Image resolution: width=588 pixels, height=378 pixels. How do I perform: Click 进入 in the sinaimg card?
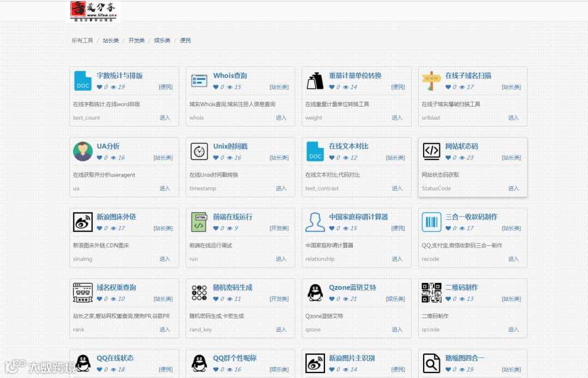[164, 259]
